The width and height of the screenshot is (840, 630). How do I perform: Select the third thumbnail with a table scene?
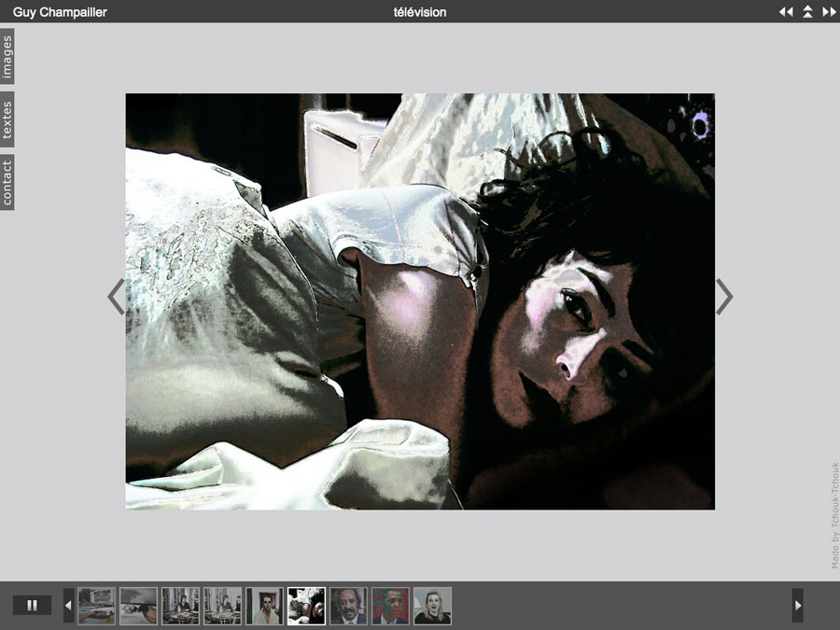[180, 606]
